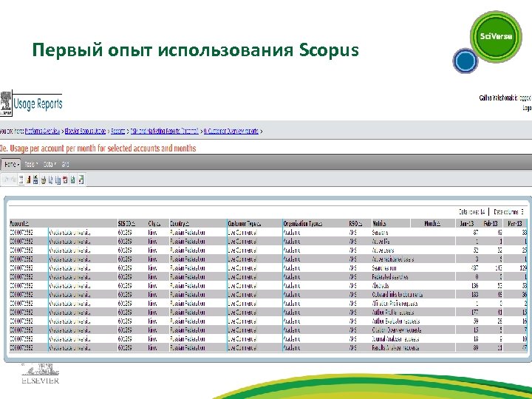
Task: Follow the TSM and Marketing Reports breadcrumb
Action: (164, 131)
